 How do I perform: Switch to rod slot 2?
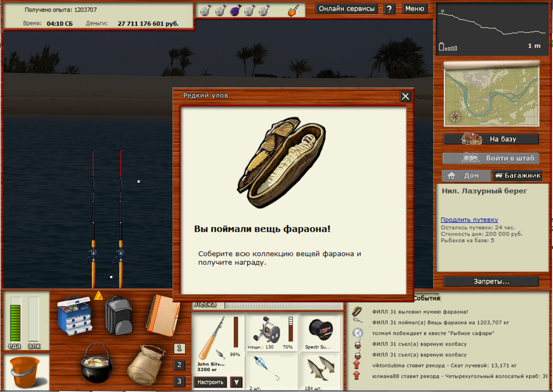tap(179, 365)
